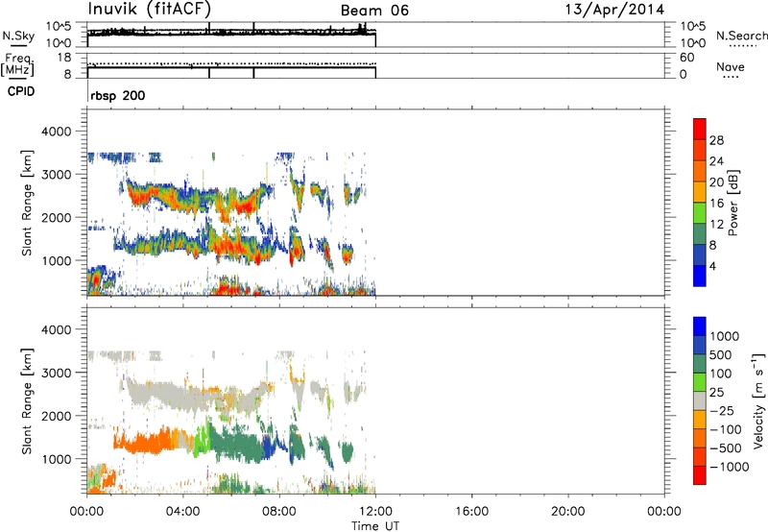768x532 pixels.
Task: Click the "N.Search" legend label
Action: click(x=741, y=36)
